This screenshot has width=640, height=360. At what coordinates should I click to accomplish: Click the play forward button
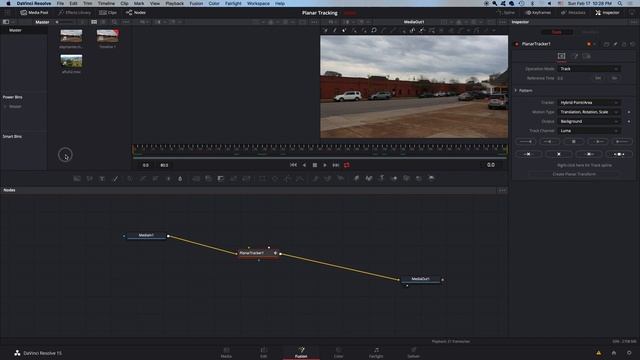(325, 165)
